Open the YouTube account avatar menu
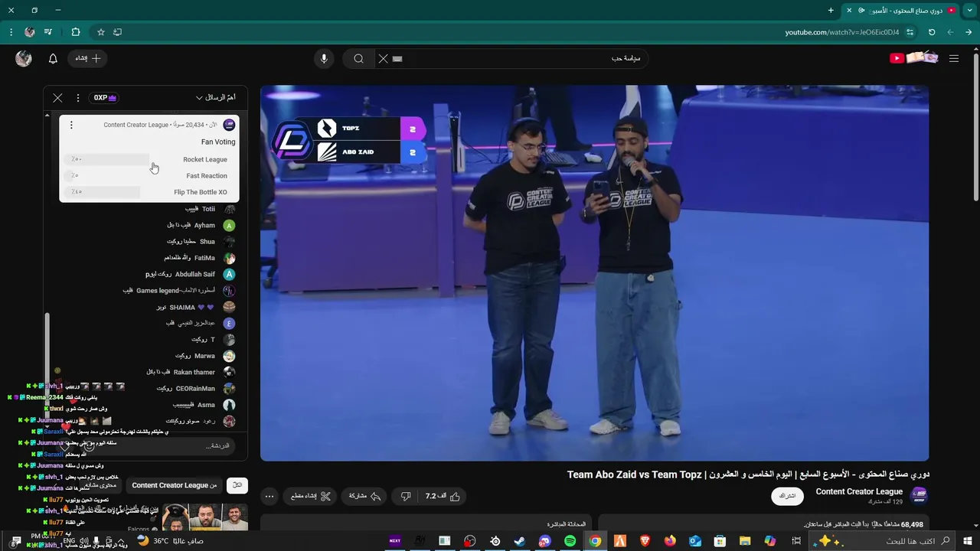This screenshot has height=551, width=980. point(24,58)
